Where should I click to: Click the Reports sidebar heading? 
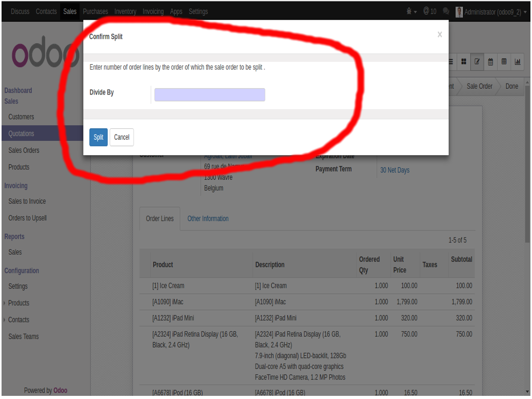click(x=14, y=236)
